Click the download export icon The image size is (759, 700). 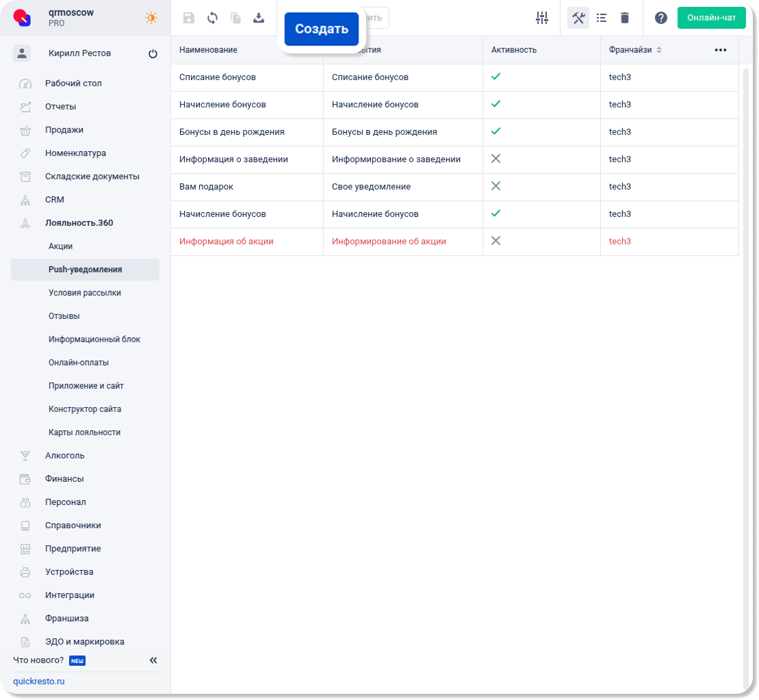(259, 18)
